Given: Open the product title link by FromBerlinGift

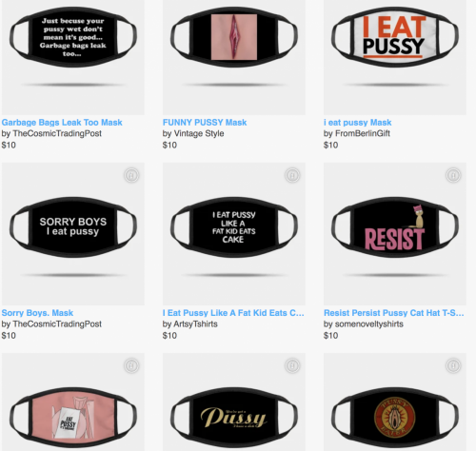Looking at the screenshot, I should click(x=358, y=123).
